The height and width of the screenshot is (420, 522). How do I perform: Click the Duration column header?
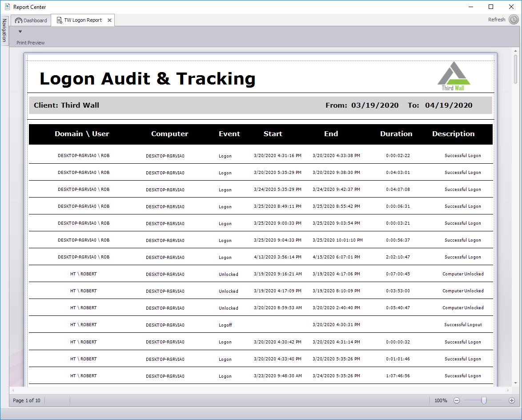pyautogui.click(x=396, y=134)
